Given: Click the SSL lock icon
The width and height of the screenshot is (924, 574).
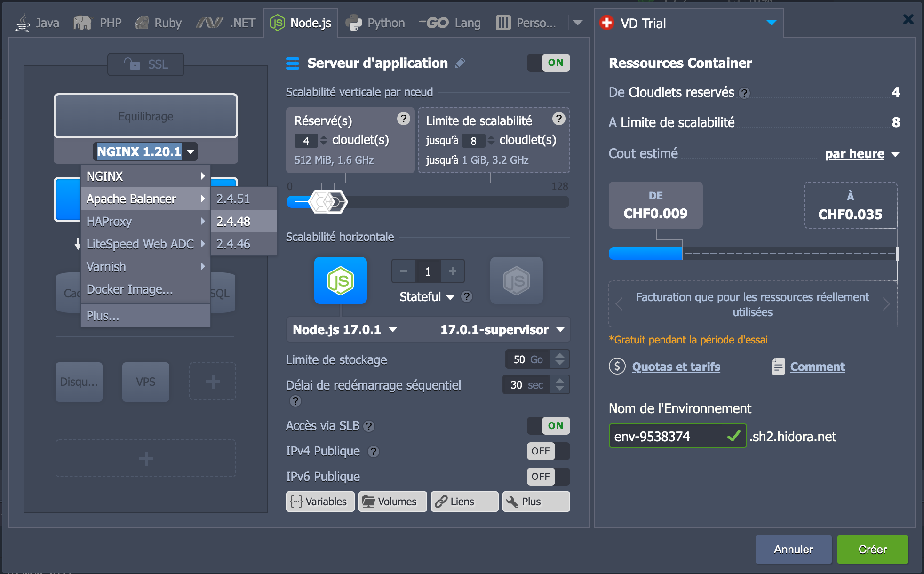Looking at the screenshot, I should tap(132, 64).
